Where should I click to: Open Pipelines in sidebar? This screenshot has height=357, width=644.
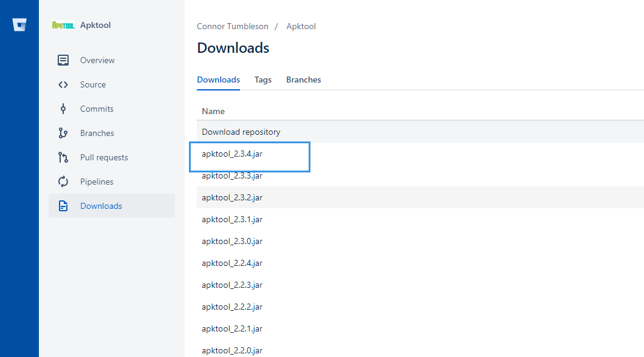(x=97, y=182)
